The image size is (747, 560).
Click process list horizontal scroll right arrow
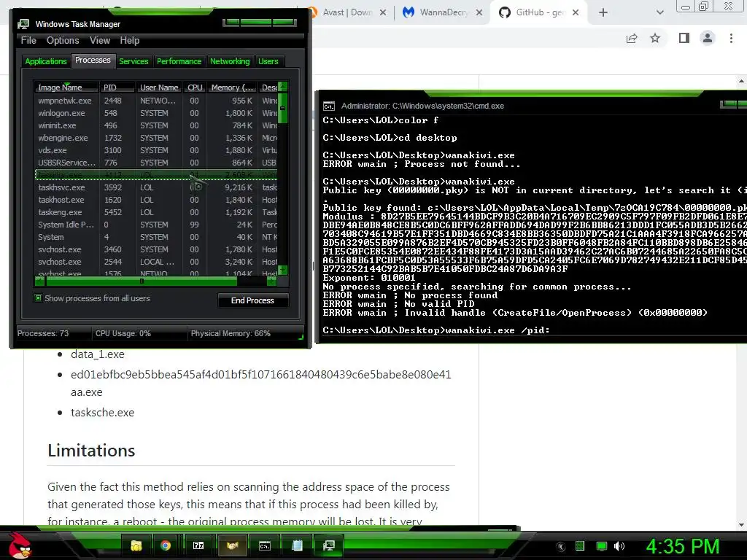point(271,281)
